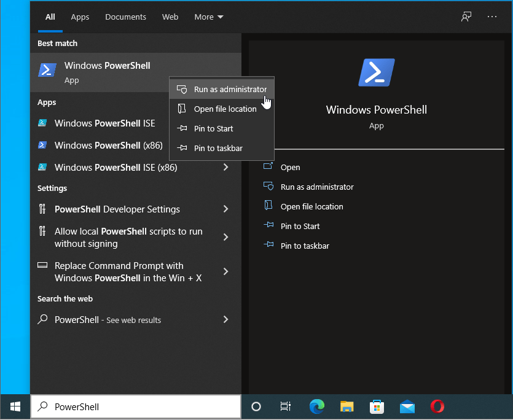The width and height of the screenshot is (513, 420).
Task: Open the More dropdown filter
Action: pos(209,17)
